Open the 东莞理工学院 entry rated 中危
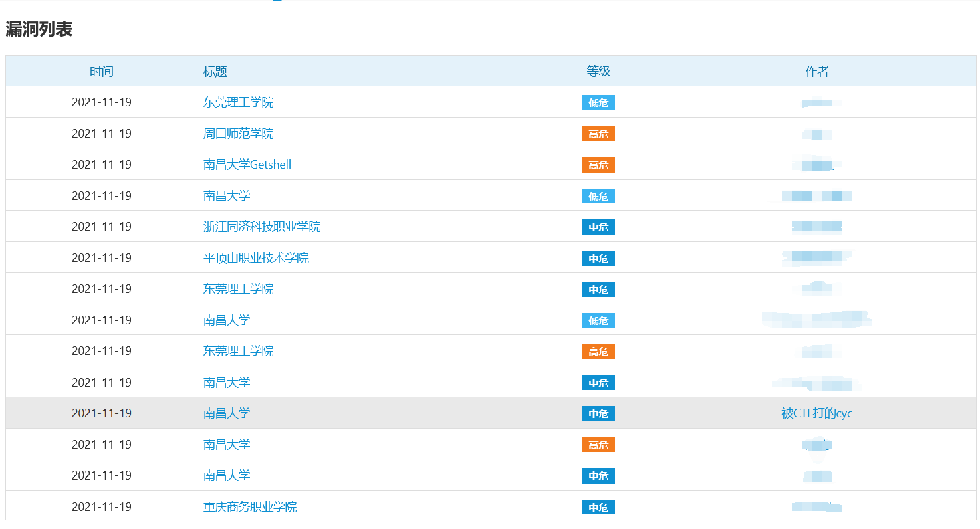Screen dimensions: 980x529 point(238,289)
